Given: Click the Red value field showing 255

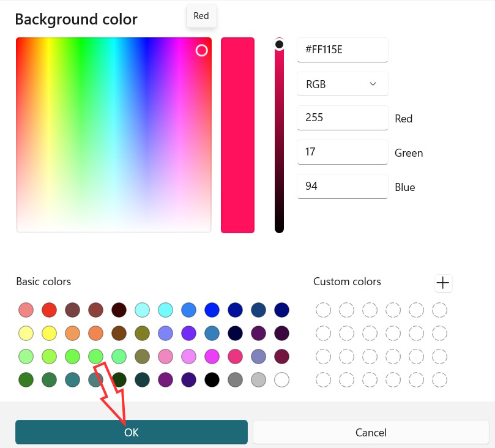Looking at the screenshot, I should (342, 118).
